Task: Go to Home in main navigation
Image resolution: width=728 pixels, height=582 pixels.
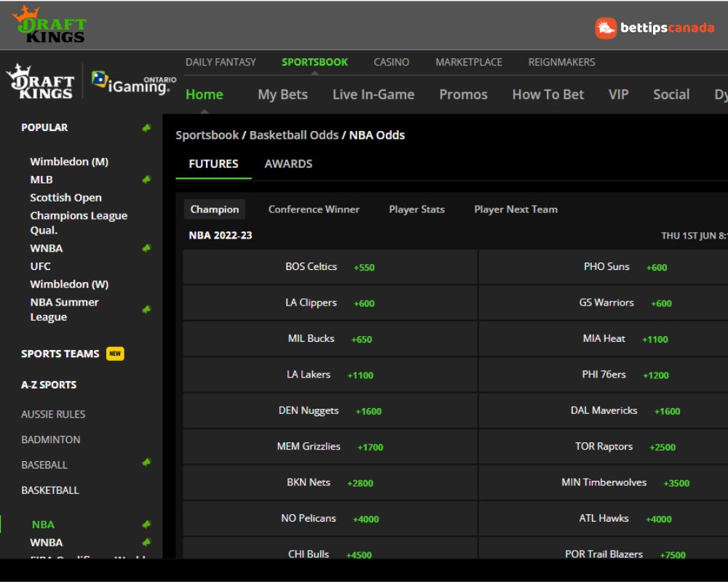Action: click(x=205, y=95)
